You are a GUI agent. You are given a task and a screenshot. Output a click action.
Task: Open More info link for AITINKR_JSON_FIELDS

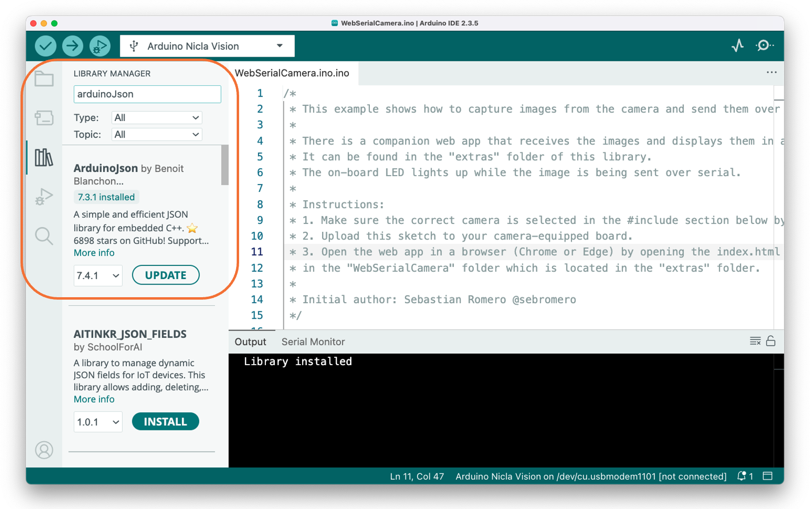click(94, 399)
